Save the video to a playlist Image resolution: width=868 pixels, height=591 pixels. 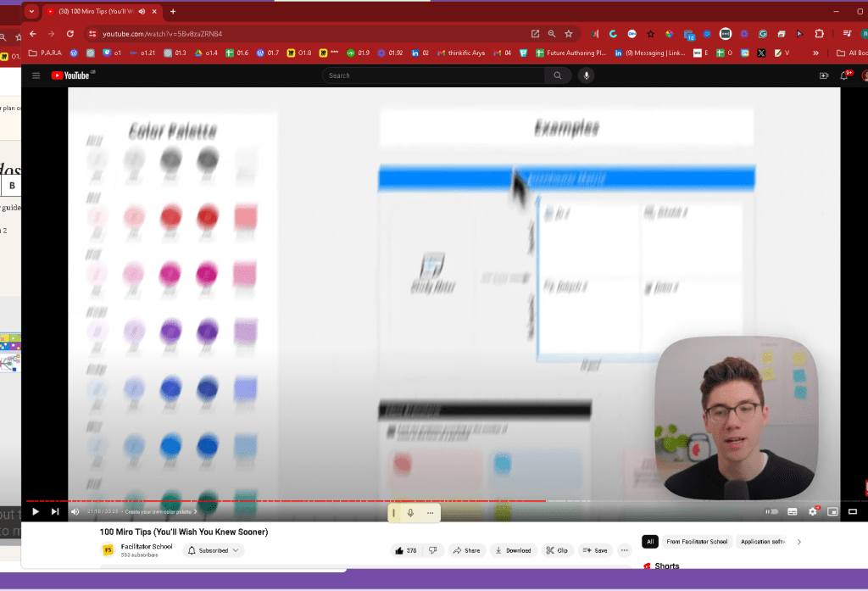(595, 550)
